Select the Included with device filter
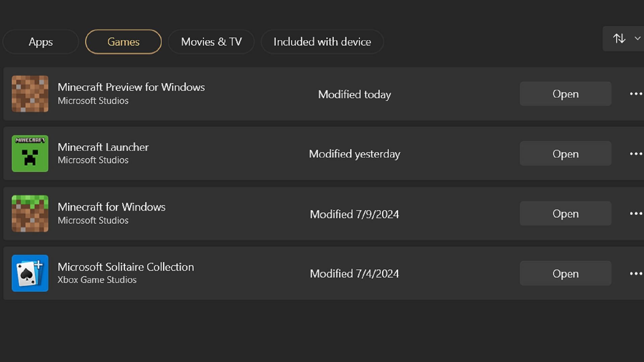Screen dimensions: 644x362 [322, 42]
